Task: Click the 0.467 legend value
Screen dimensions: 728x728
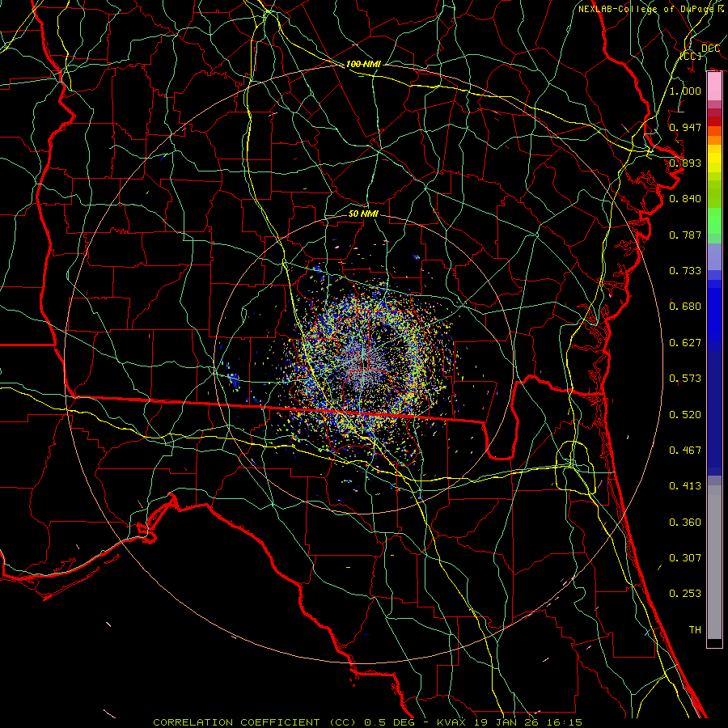Action: 685,451
